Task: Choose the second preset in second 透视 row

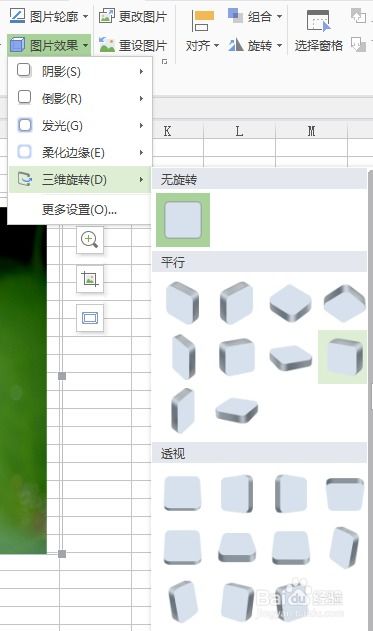Action: coord(237,548)
